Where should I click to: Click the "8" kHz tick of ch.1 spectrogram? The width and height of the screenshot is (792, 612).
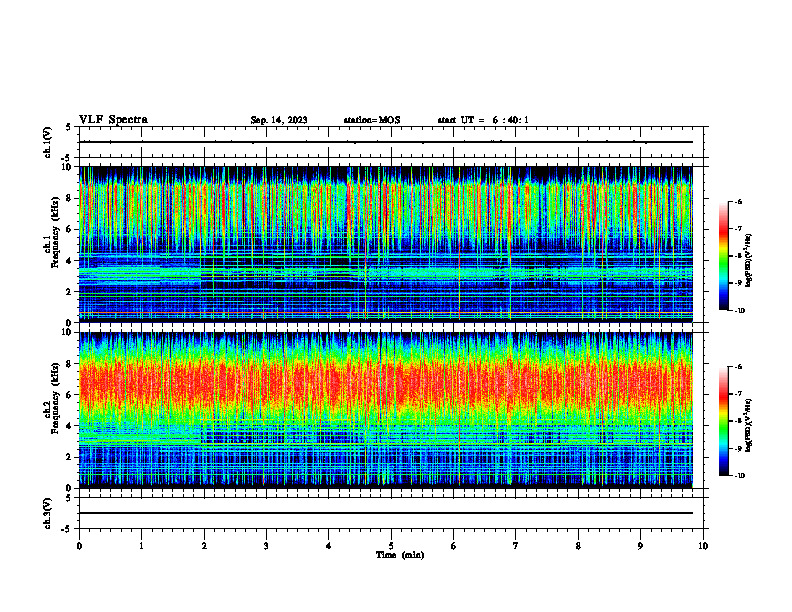coord(70,198)
